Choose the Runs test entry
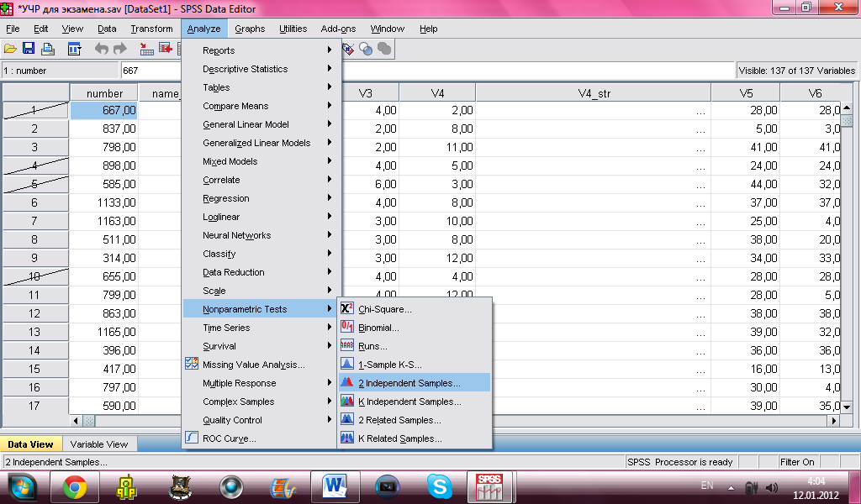Screen dimensions: 861x504 tap(415, 346)
